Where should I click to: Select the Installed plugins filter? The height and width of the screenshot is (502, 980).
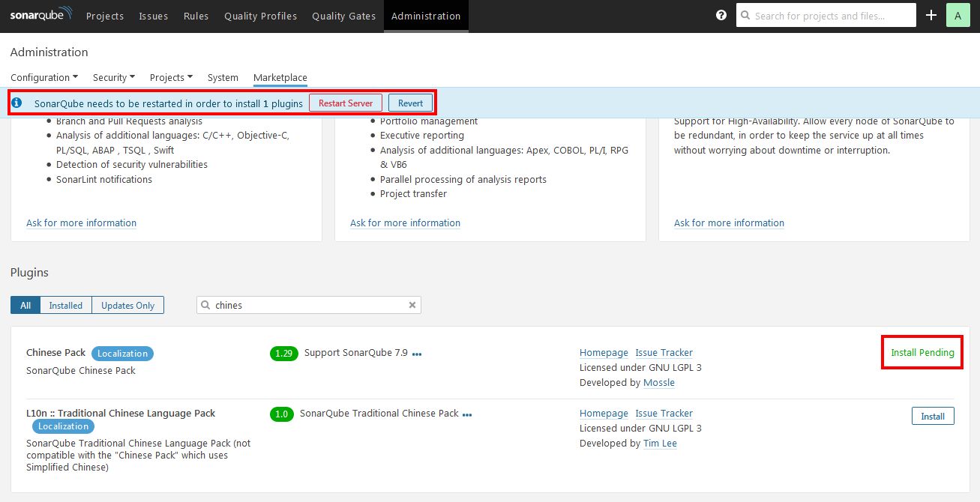pyautogui.click(x=66, y=305)
